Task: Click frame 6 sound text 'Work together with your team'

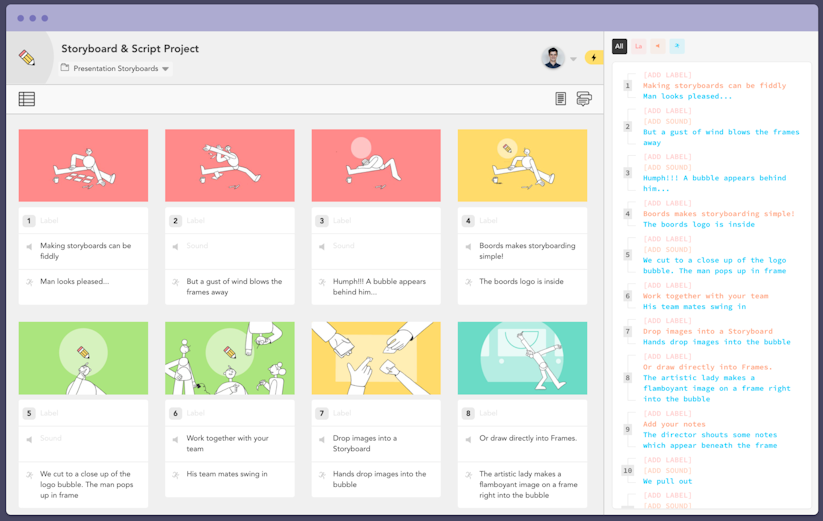Action: click(227, 443)
